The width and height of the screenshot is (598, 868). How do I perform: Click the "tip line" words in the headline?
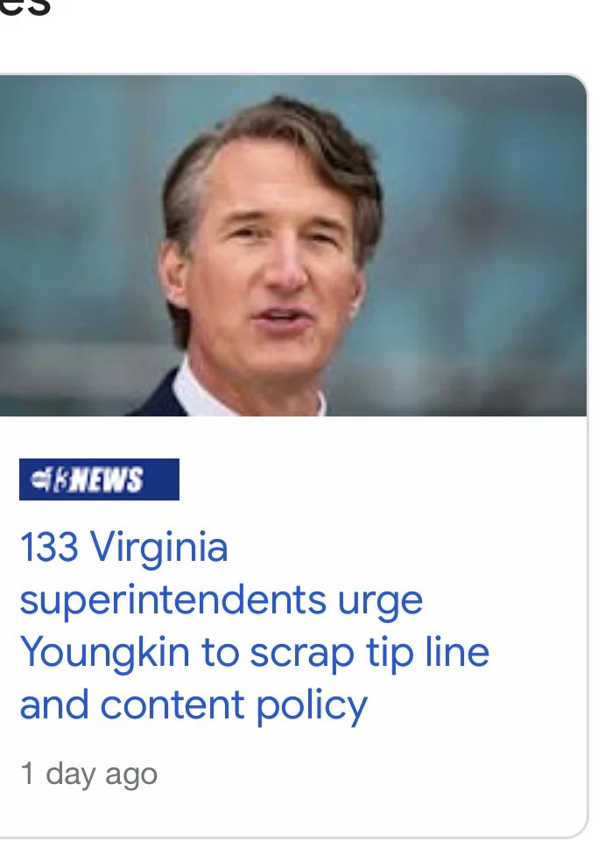point(427,654)
